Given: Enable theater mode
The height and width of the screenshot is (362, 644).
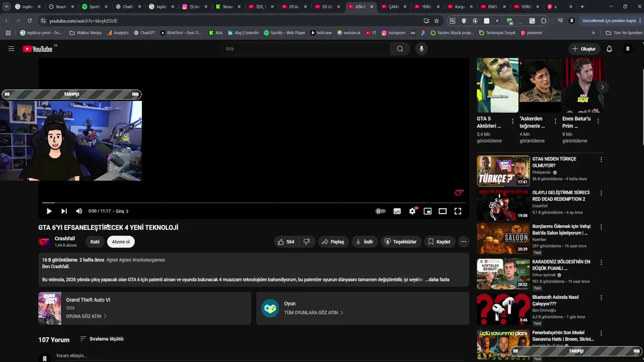Looking at the screenshot, I should coord(443,211).
